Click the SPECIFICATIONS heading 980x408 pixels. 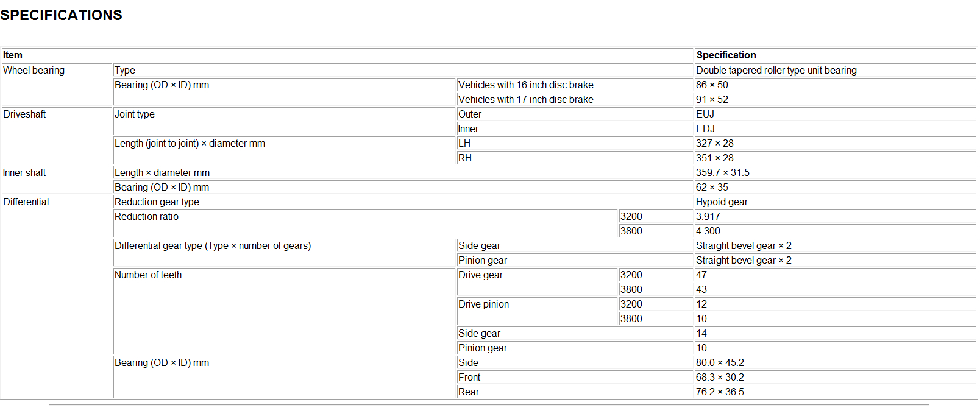click(61, 15)
